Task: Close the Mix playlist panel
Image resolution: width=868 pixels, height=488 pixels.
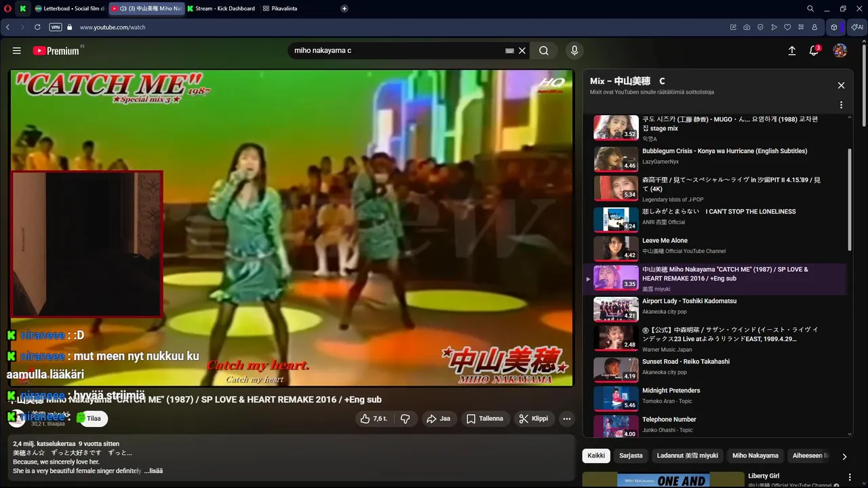Action: pyautogui.click(x=841, y=85)
